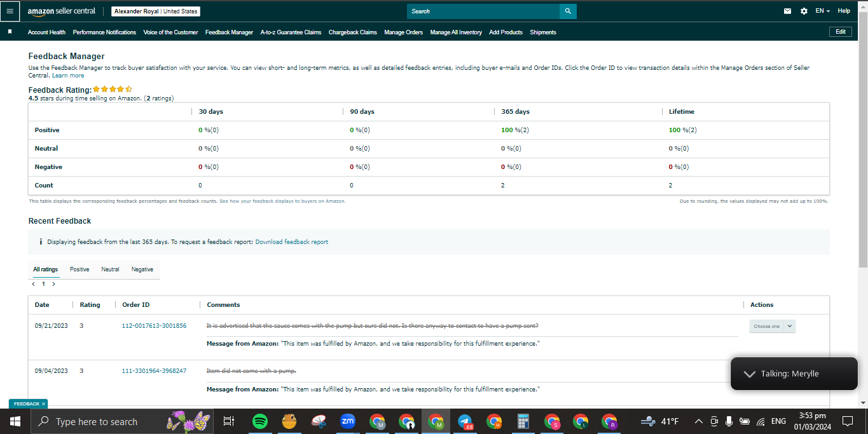Click the battery tray icon
868x434 pixels.
pyautogui.click(x=745, y=421)
